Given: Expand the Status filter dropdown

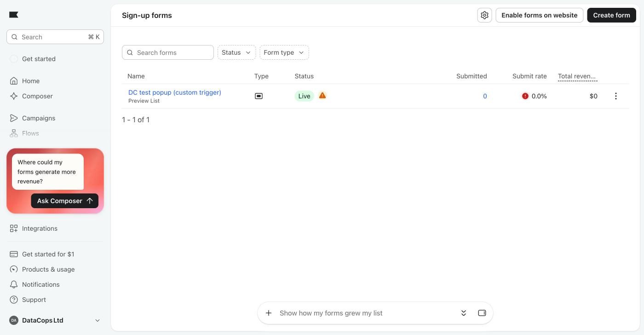Looking at the screenshot, I should (x=236, y=52).
